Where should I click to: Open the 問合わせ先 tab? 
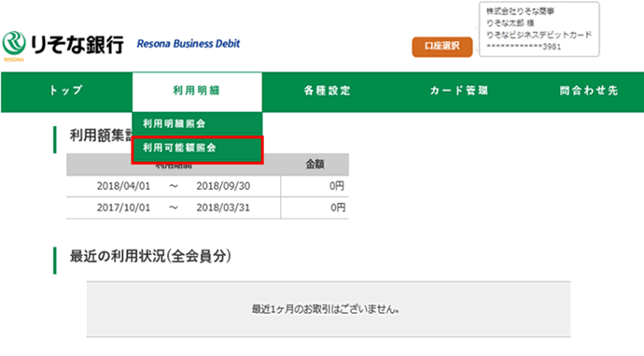coord(589,91)
